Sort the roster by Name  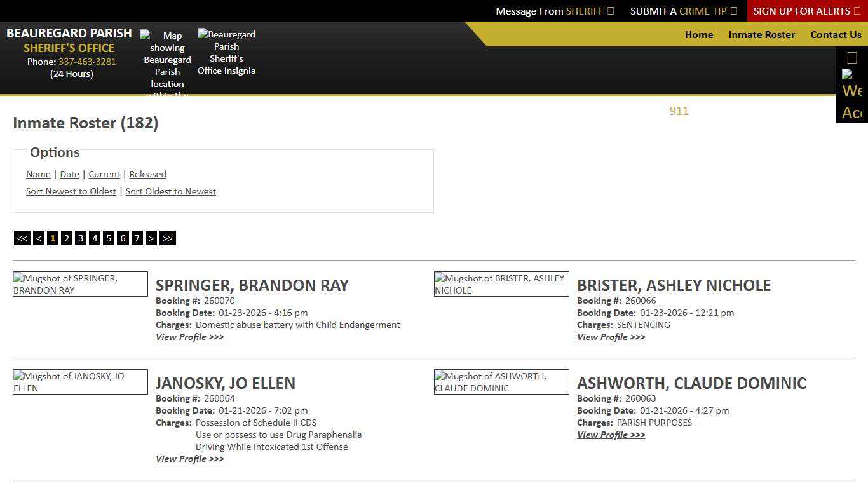(38, 174)
